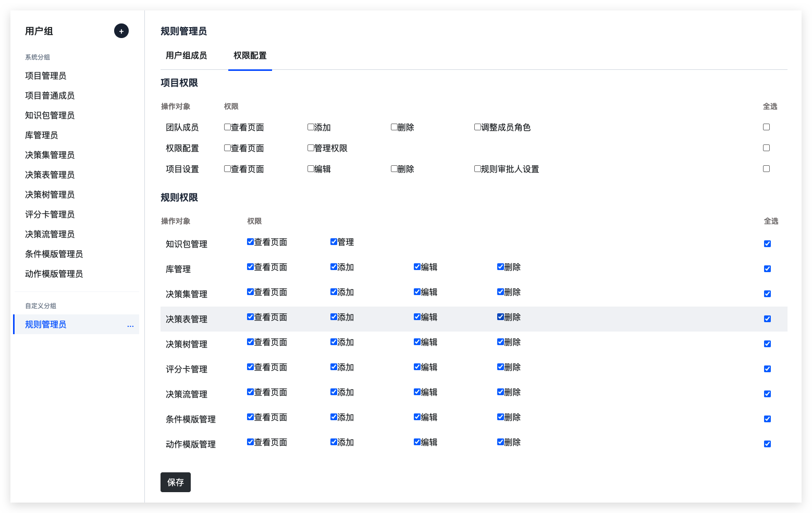Tick 规则审批人设置 checkbox
Screen dimensions: 812x513
tap(477, 169)
